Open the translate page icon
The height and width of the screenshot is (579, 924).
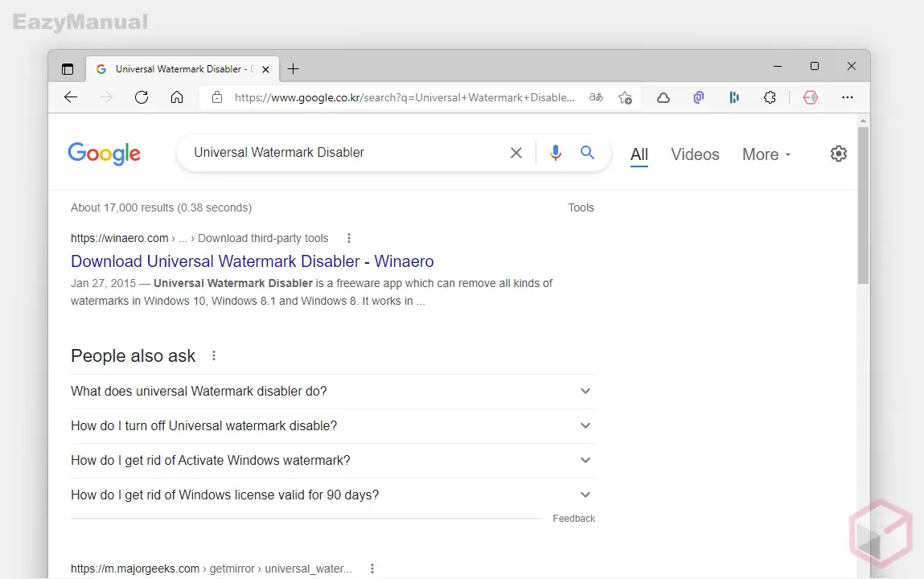click(596, 97)
